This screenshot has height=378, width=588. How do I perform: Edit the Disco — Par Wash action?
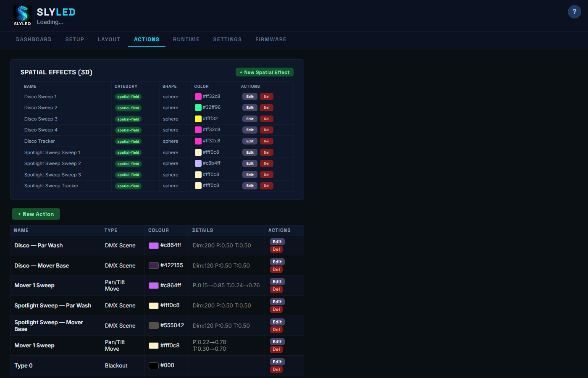[277, 241]
